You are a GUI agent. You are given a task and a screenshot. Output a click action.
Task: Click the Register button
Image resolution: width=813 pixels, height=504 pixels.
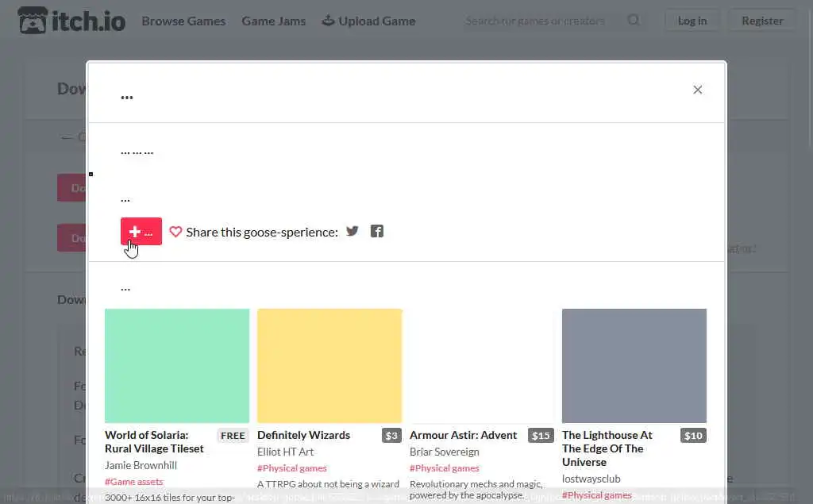[762, 21]
